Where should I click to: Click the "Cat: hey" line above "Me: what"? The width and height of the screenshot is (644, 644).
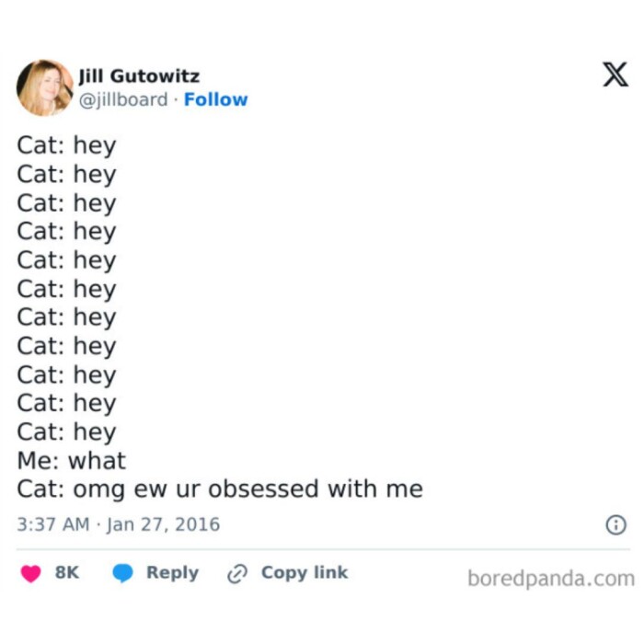pyautogui.click(x=66, y=431)
